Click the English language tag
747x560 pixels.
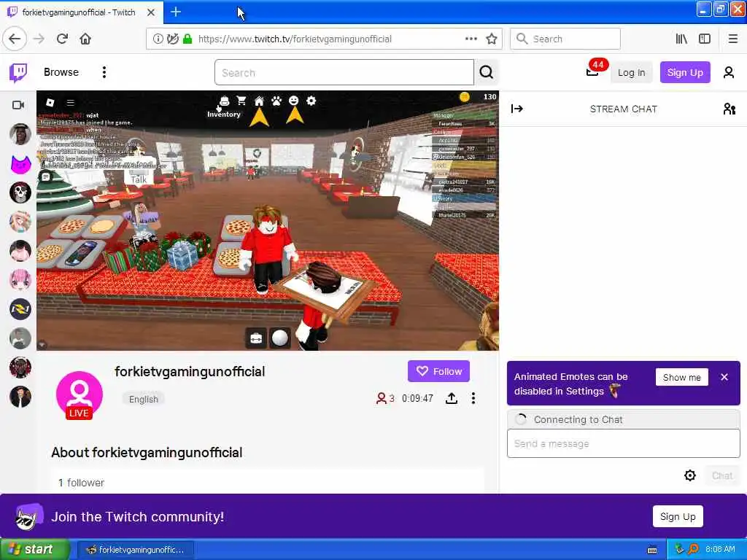coord(144,399)
